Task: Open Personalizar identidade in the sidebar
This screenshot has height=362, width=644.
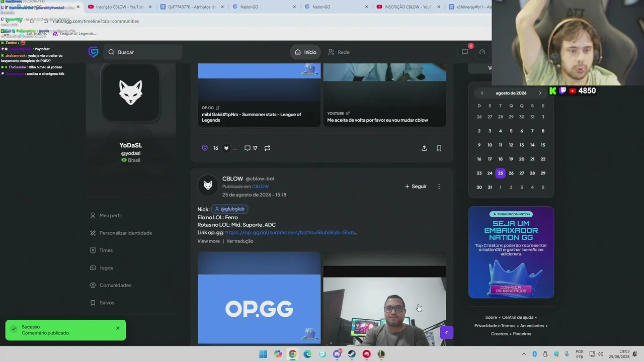Action: [x=121, y=233]
